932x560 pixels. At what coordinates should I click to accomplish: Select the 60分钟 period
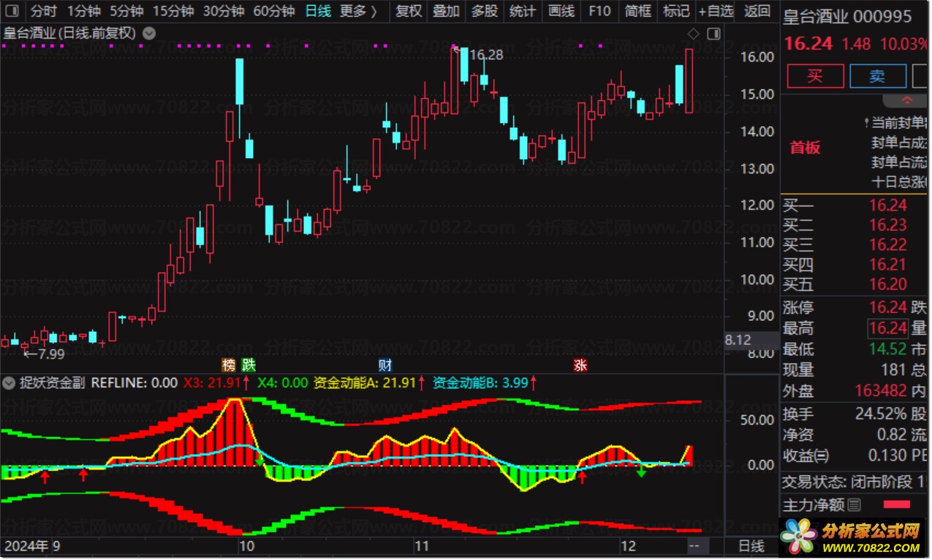tap(273, 11)
